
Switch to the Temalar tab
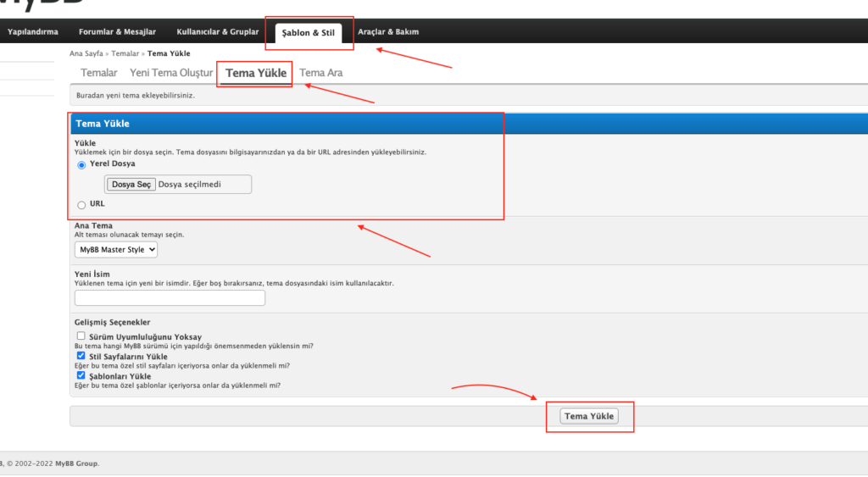(99, 73)
